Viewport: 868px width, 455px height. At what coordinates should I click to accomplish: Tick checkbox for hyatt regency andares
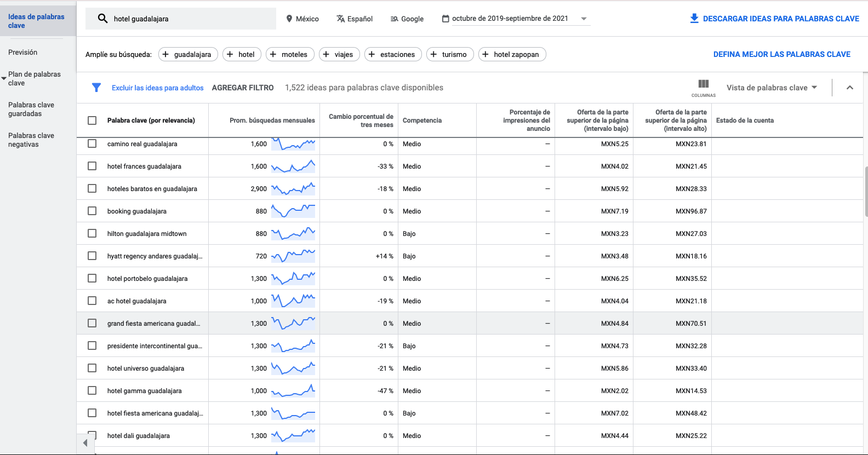point(92,256)
